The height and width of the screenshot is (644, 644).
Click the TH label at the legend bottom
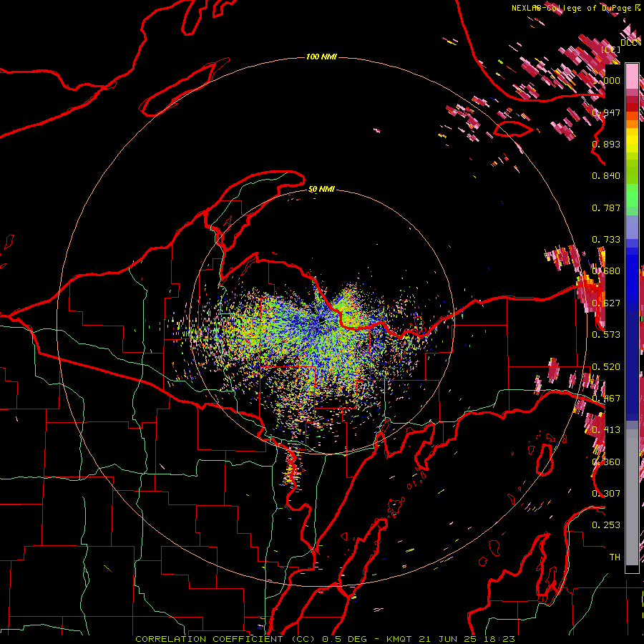pos(615,557)
